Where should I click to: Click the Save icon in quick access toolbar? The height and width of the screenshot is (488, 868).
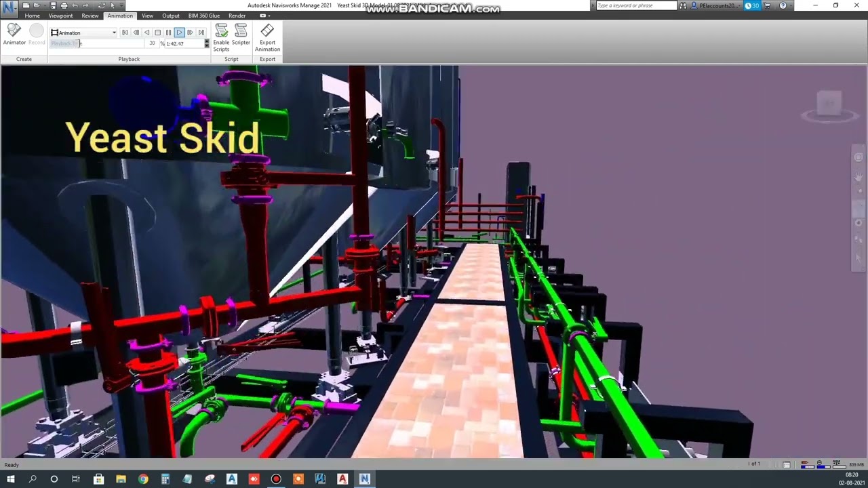pyautogui.click(x=54, y=5)
